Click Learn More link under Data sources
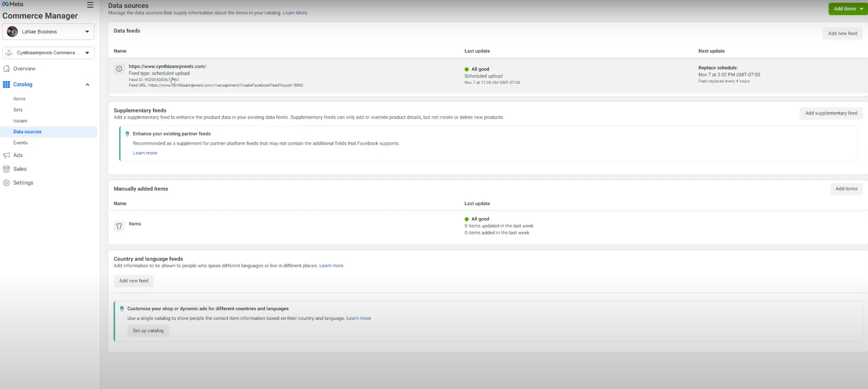868x389 pixels. [295, 13]
